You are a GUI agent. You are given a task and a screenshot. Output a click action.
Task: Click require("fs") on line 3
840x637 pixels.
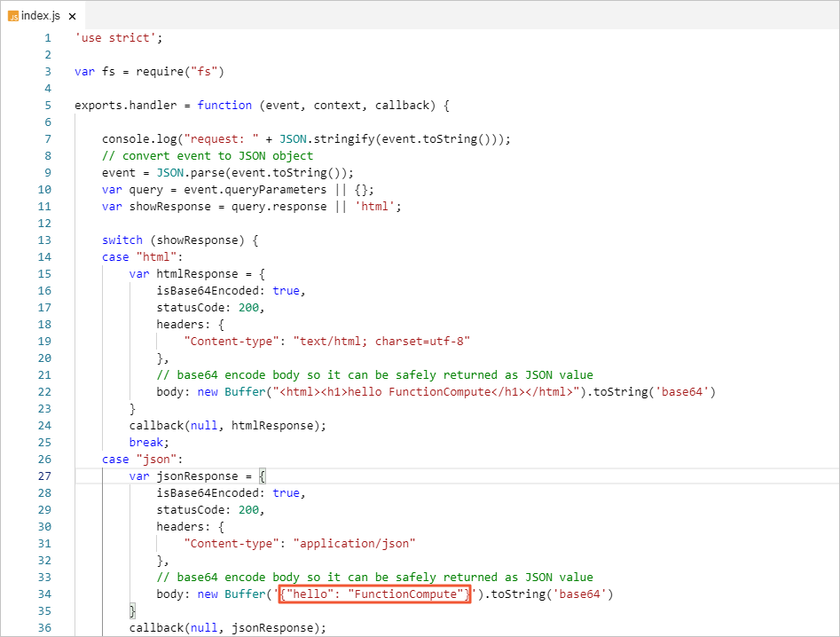click(180, 72)
